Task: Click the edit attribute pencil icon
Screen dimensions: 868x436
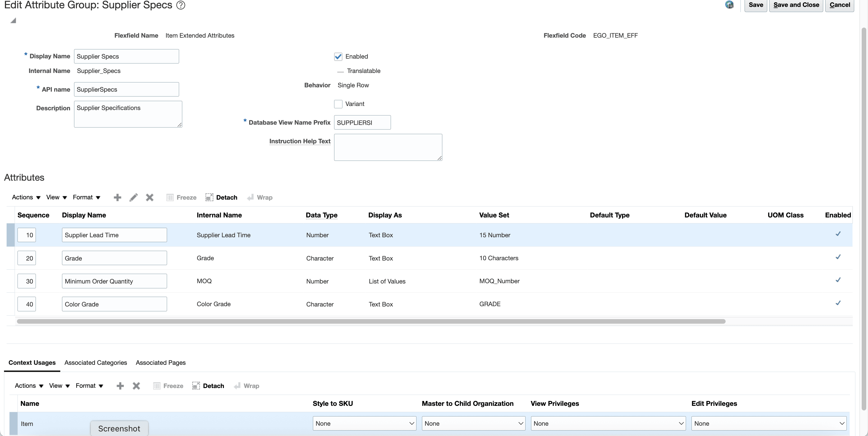Action: click(133, 197)
